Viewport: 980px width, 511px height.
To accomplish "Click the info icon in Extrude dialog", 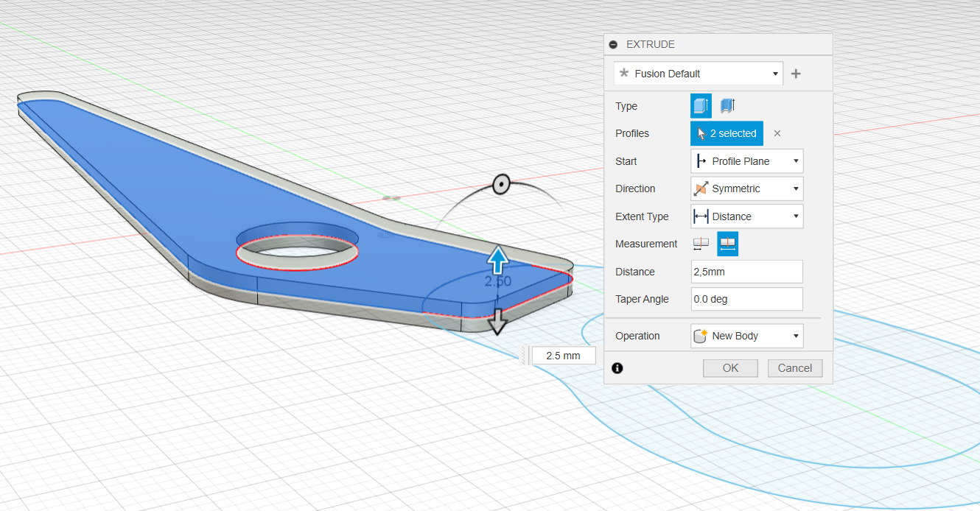I will (x=617, y=368).
